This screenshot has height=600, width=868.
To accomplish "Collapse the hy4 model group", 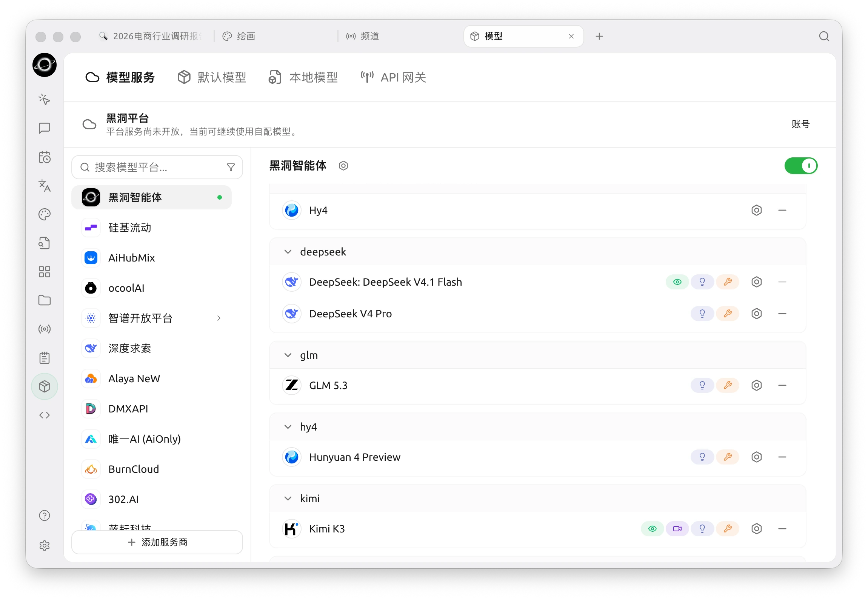I will 288,427.
